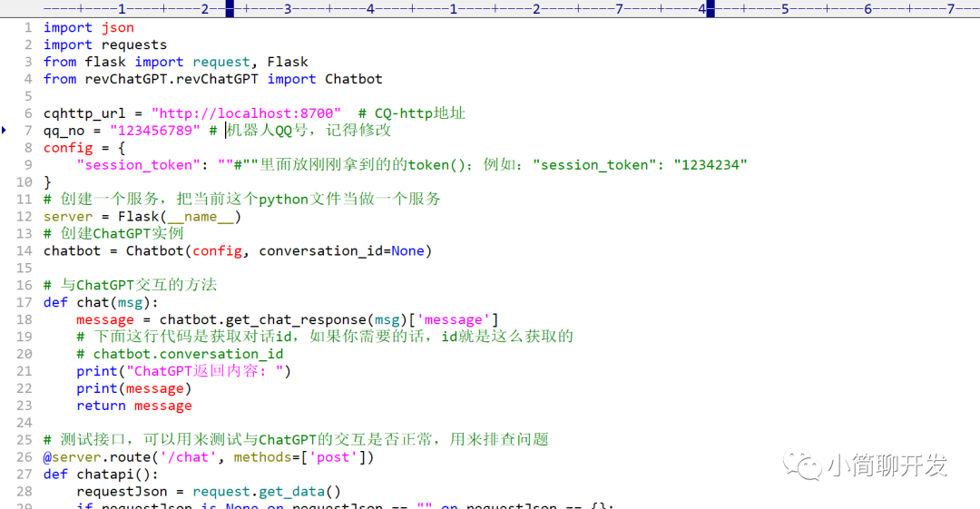This screenshot has height=509, width=980.
Task: Click line number 23 in the gutter
Action: 24,406
